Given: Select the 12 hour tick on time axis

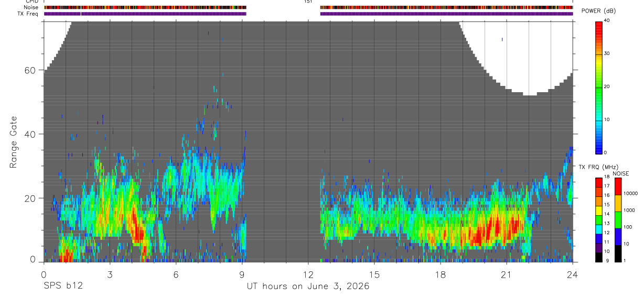Looking at the screenshot, I should pyautogui.click(x=308, y=275).
